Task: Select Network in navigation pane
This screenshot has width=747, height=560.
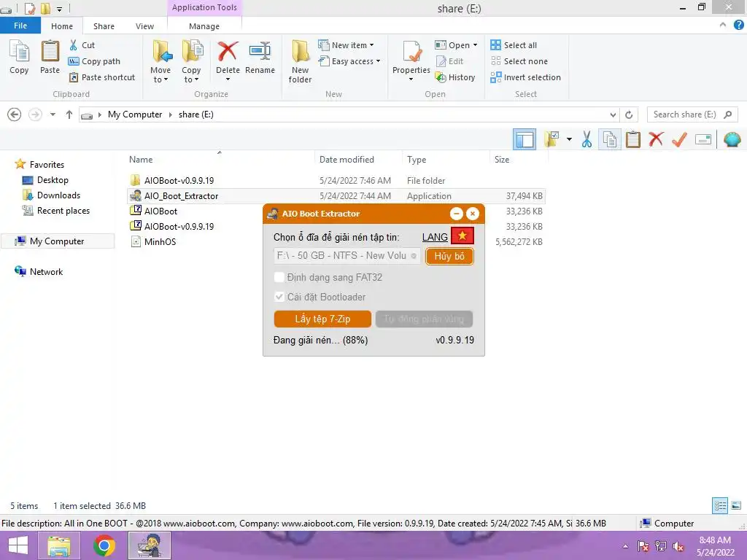Action: click(39, 271)
